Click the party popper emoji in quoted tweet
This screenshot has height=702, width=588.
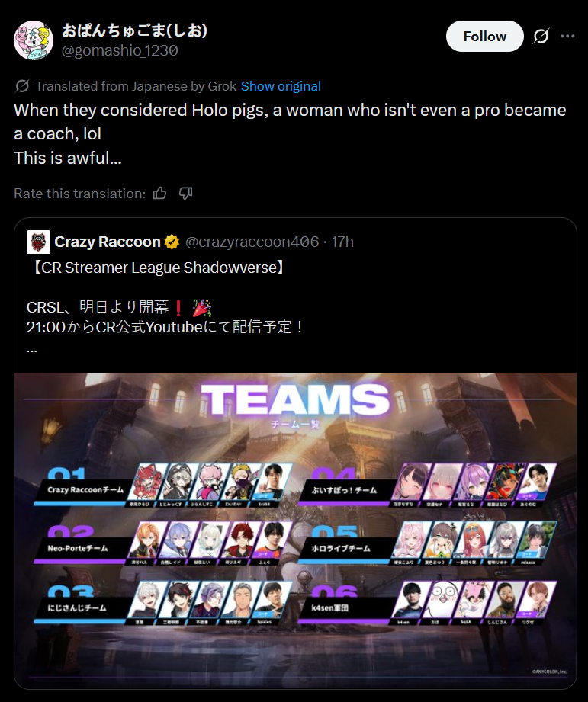point(202,308)
